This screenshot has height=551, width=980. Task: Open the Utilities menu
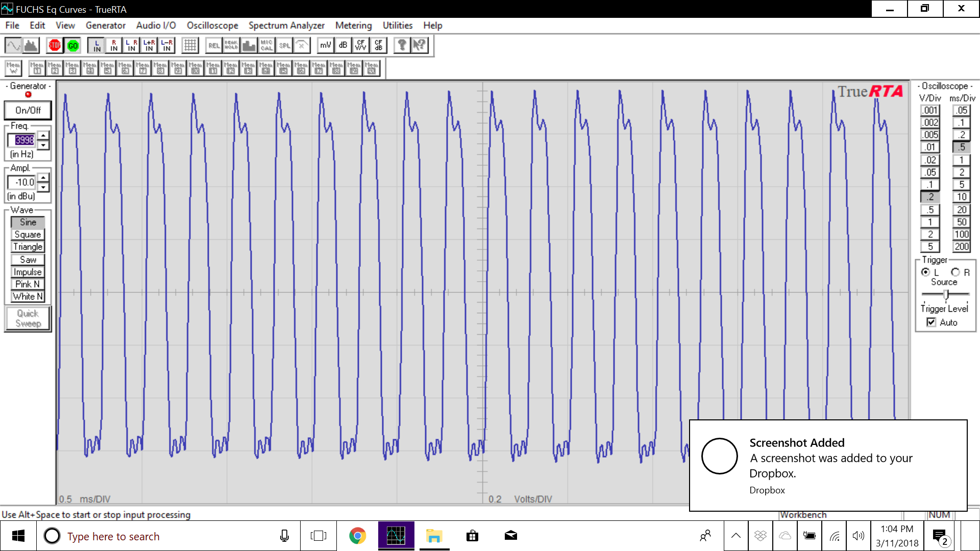pos(397,26)
